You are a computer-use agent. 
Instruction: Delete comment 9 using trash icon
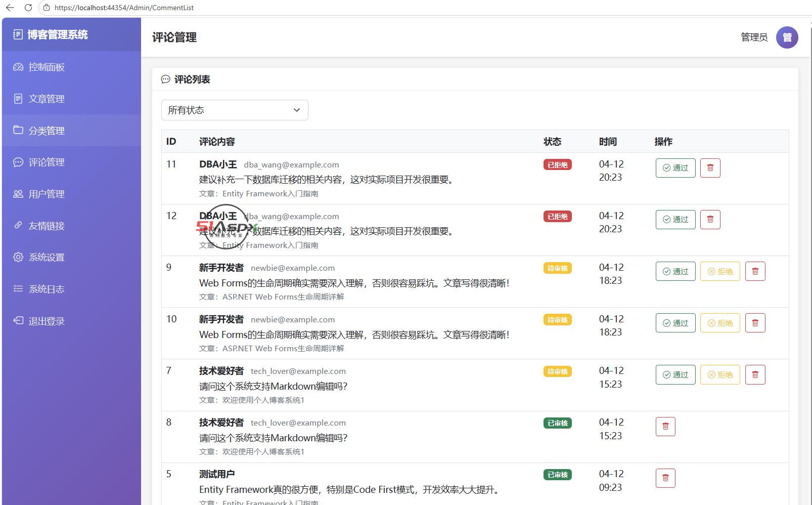pyautogui.click(x=755, y=271)
